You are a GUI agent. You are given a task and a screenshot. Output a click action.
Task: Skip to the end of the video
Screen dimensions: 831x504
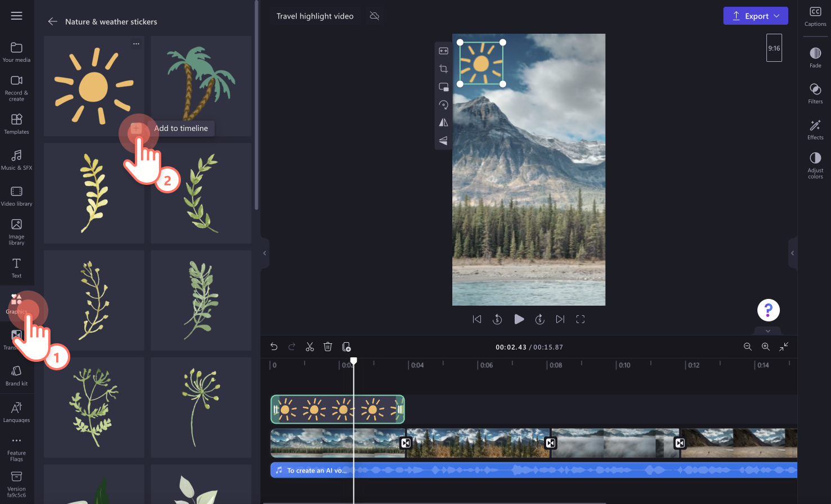click(x=560, y=319)
